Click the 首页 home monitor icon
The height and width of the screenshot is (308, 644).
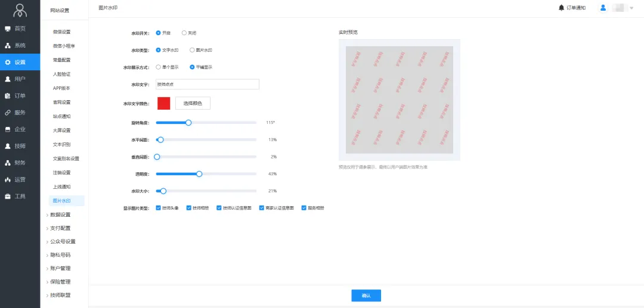[x=8, y=29]
